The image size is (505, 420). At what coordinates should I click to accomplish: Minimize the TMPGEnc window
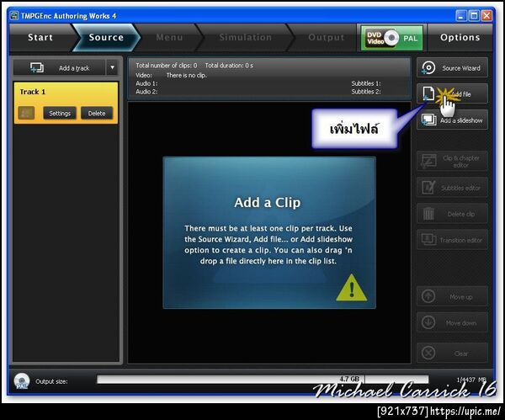click(x=461, y=15)
